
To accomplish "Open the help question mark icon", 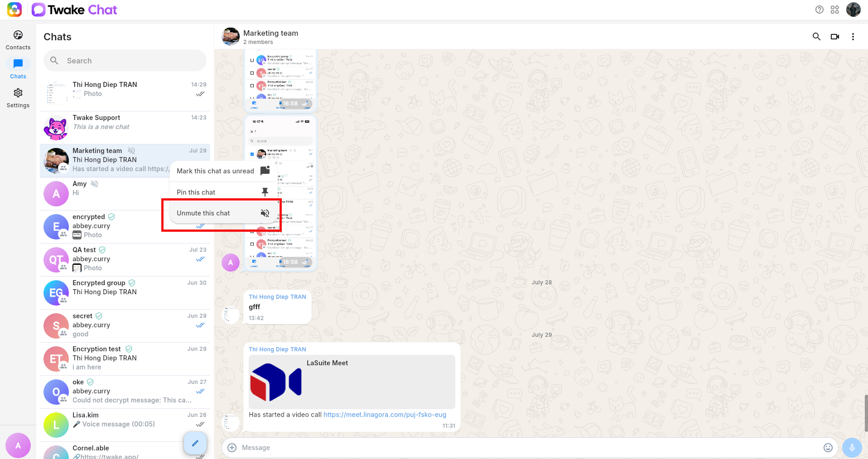I will click(819, 10).
